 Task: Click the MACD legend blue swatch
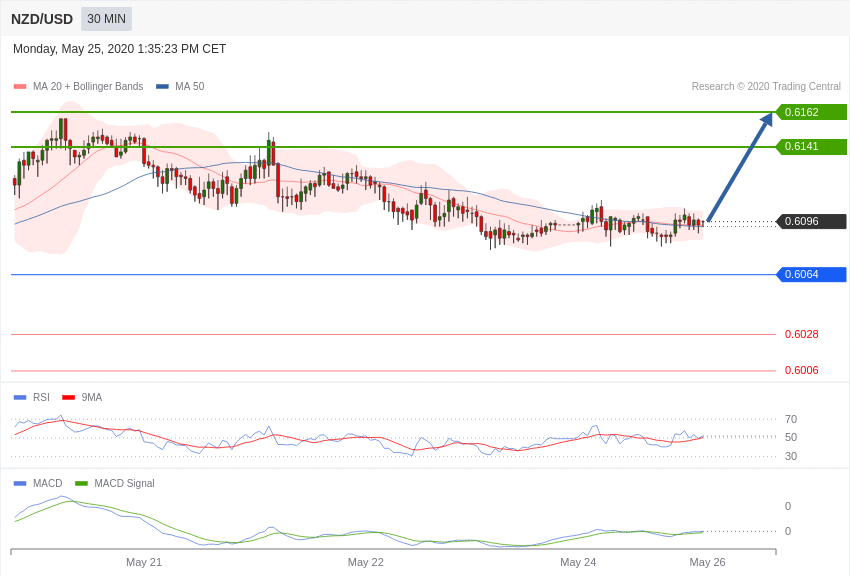click(20, 483)
